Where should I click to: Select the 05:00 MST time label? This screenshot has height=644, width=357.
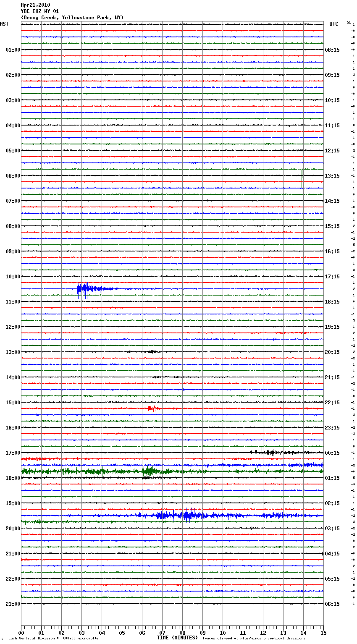(13, 151)
